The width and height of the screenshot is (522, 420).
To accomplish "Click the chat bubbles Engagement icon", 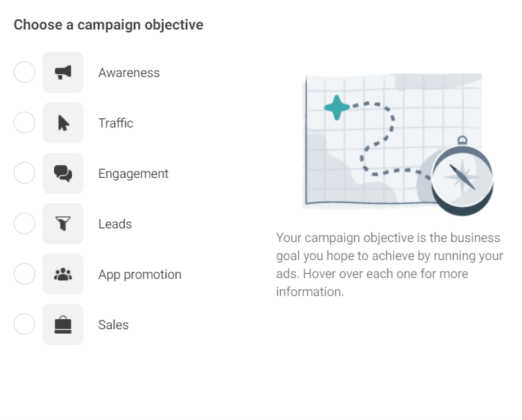I will tap(63, 174).
